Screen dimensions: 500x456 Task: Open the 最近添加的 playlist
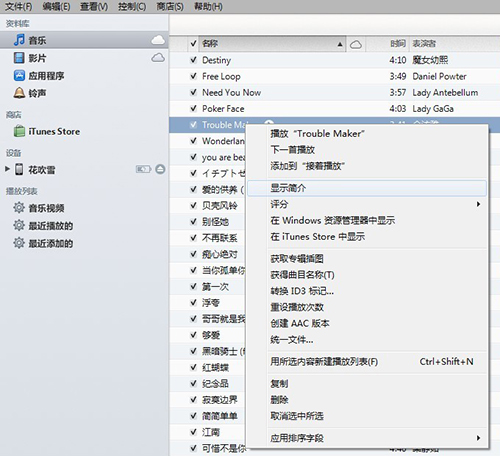[51, 243]
